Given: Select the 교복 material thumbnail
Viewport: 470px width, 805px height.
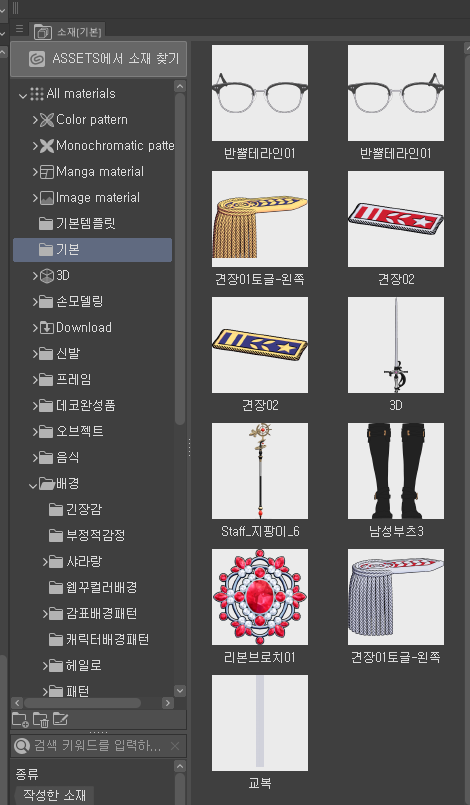Looking at the screenshot, I should [x=260, y=723].
